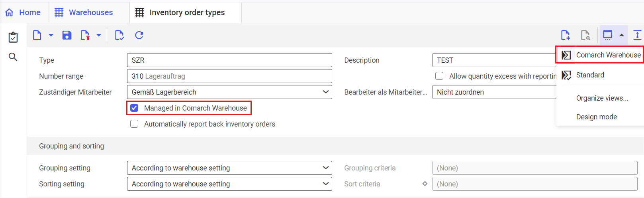
Task: Open the clipboard tasks sidebar icon
Action: [x=13, y=37]
